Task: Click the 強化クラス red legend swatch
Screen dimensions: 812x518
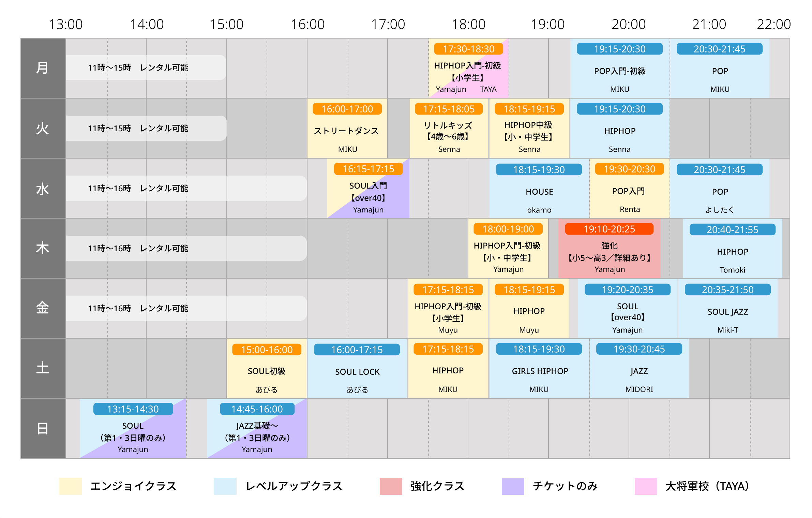Action: point(391,486)
